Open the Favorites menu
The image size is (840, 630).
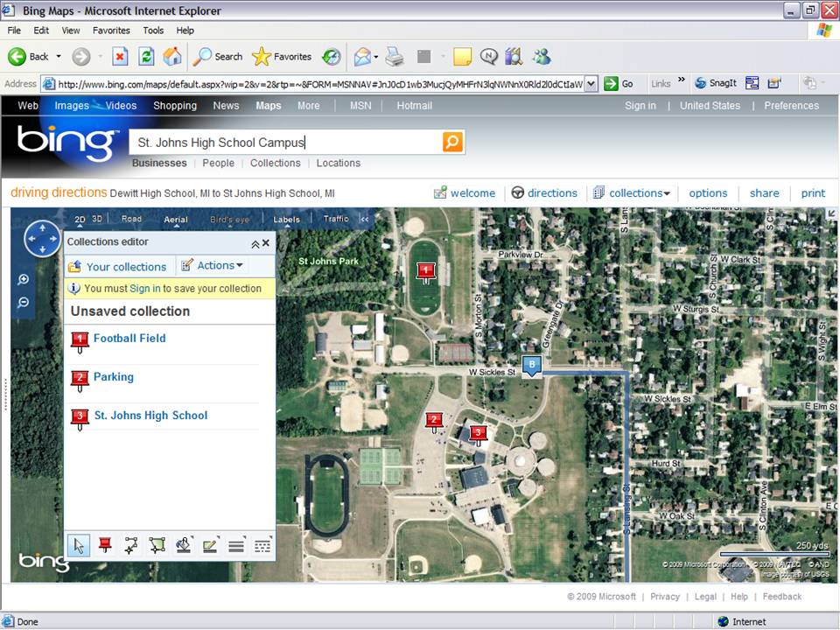click(x=111, y=31)
